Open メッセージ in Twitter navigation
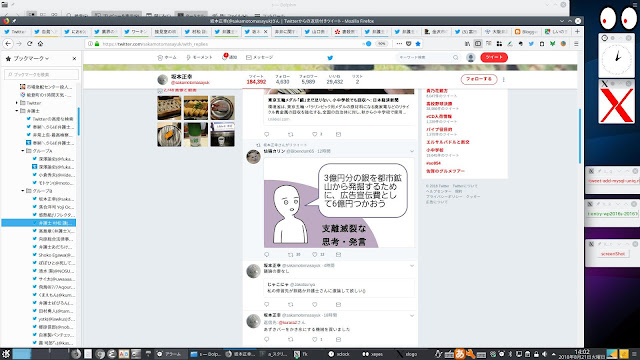Viewport: 640px width, 360px height. click(x=260, y=58)
